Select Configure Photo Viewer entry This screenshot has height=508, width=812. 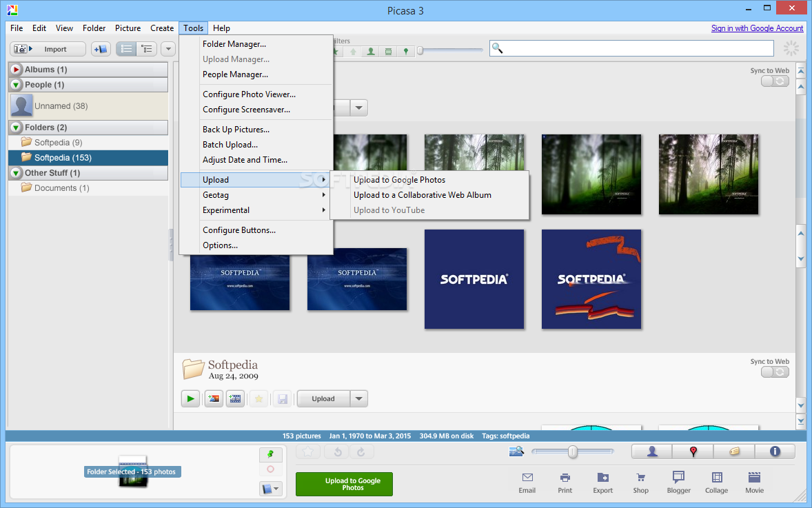point(256,94)
